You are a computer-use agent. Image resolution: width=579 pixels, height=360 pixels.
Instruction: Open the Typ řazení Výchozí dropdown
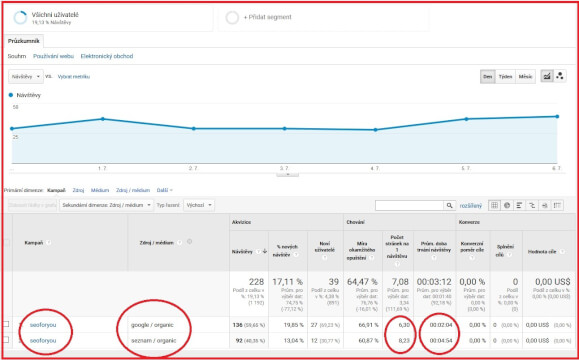pos(199,205)
